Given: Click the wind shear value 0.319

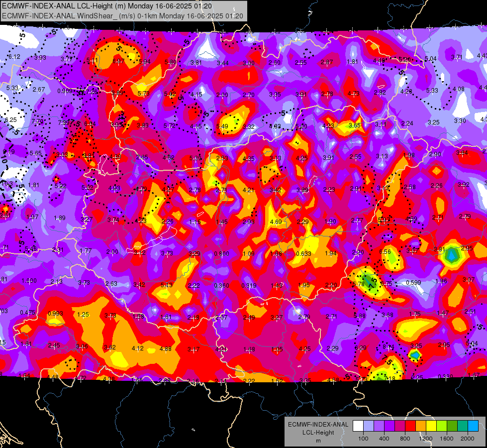Looking at the screenshot, I should click(249, 285).
